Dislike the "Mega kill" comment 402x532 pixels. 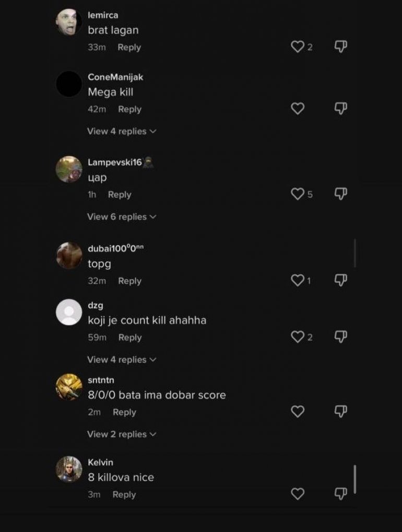tap(340, 109)
